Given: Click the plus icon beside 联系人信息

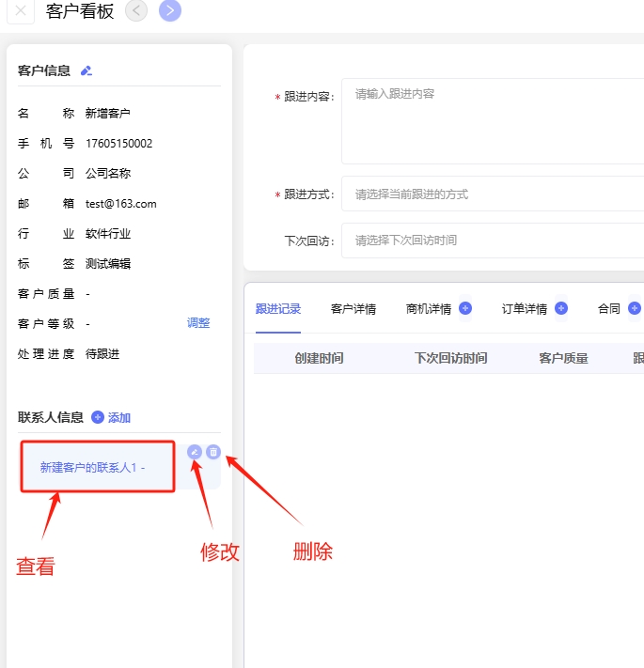Looking at the screenshot, I should click(x=98, y=417).
